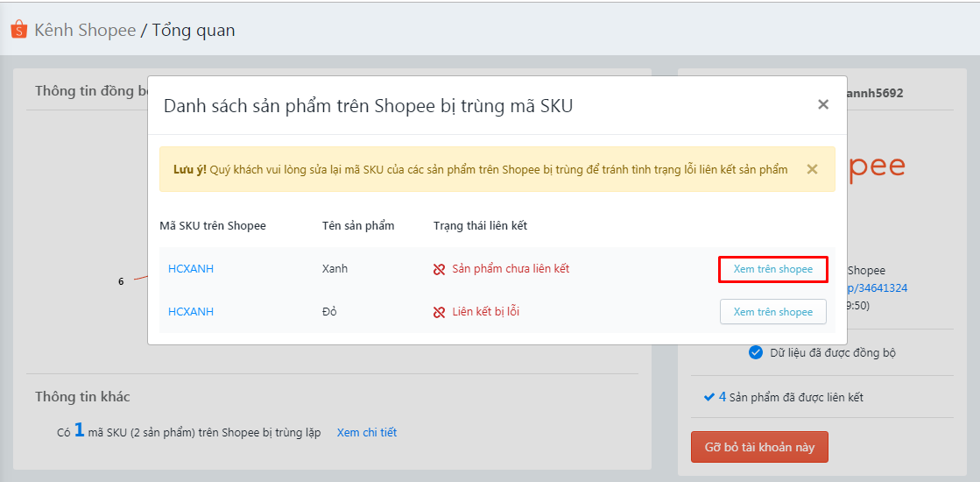
Task: Click status text Sản phẩm chưa liên kết
Action: click(511, 269)
